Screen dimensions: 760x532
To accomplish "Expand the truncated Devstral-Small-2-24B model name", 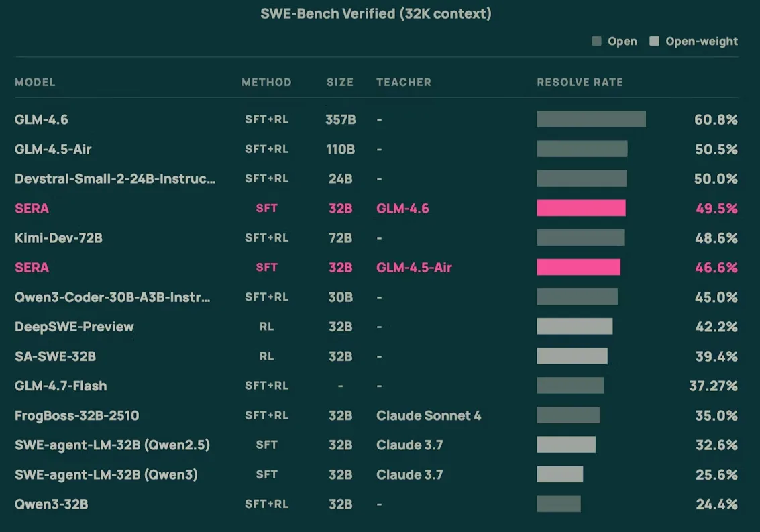I will click(115, 179).
